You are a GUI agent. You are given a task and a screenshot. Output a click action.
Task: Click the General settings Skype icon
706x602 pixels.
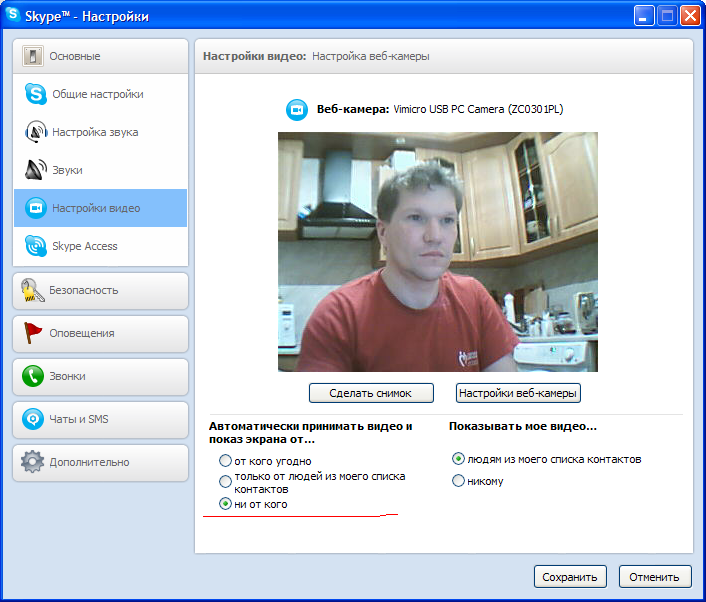click(x=36, y=94)
